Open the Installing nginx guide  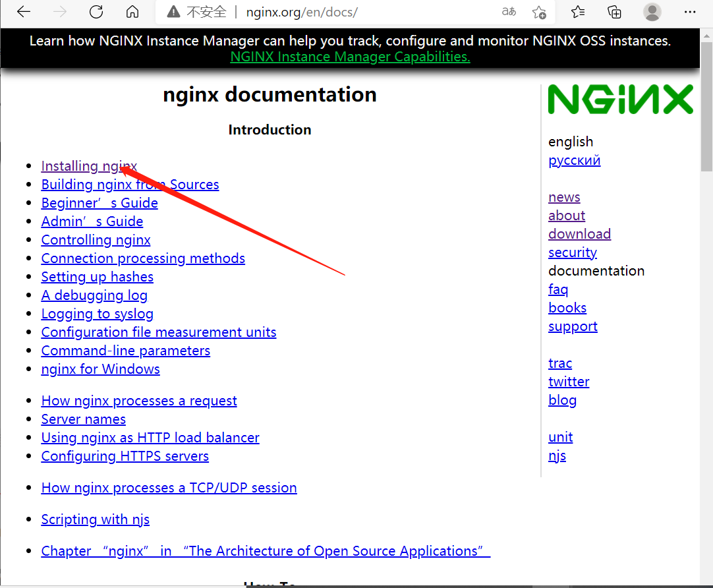(88, 165)
